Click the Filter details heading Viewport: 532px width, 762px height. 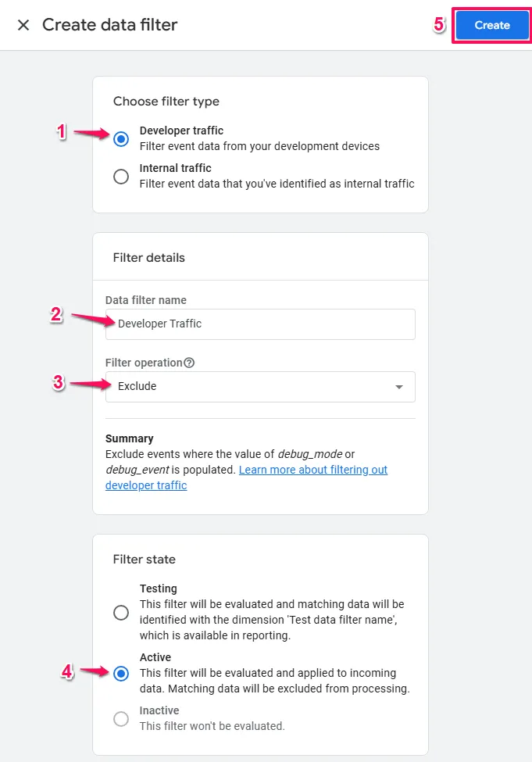149,258
